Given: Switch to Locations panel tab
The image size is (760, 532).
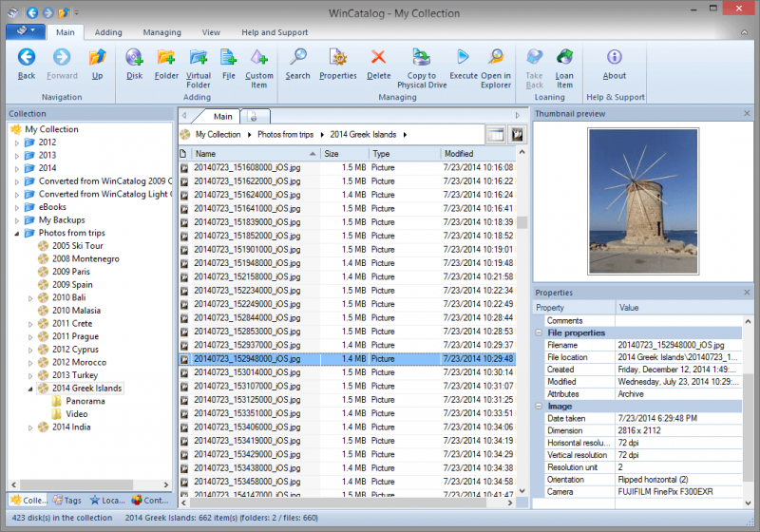Looking at the screenshot, I should point(107,500).
